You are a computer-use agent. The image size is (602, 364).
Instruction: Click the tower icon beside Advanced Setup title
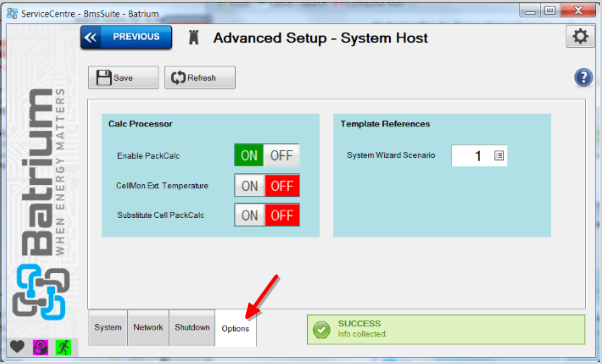[194, 38]
